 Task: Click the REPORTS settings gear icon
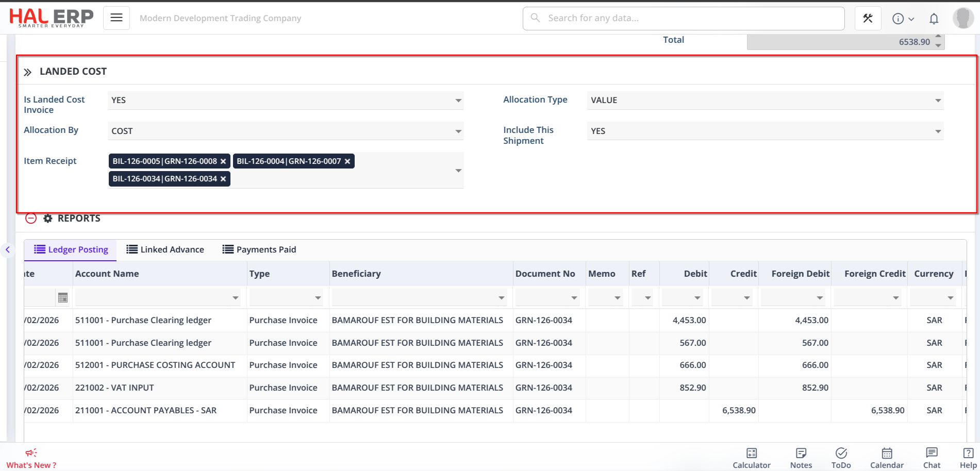[48, 218]
